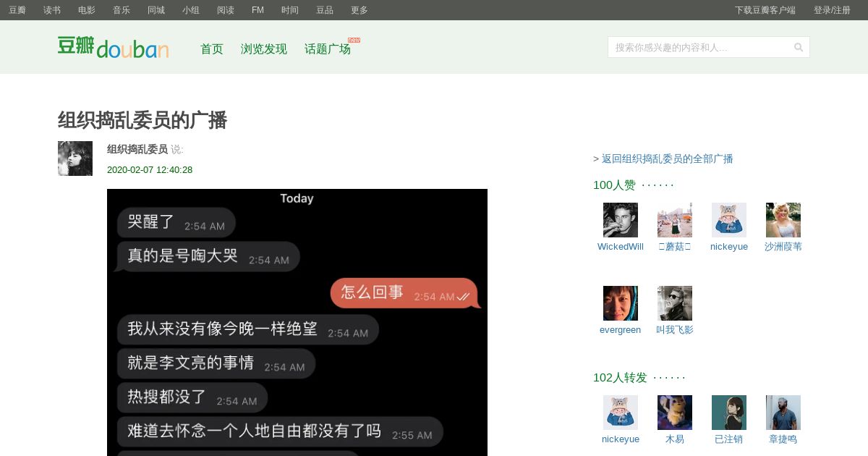Click page heading 组织捣乱委员的广播
This screenshot has width=868, height=456.
click(142, 120)
